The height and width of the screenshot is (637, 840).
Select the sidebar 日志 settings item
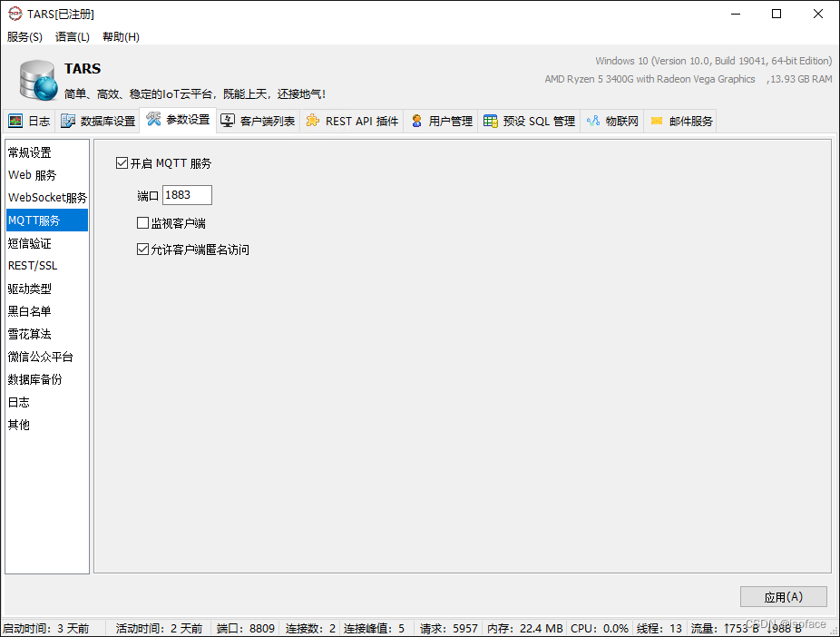46,402
